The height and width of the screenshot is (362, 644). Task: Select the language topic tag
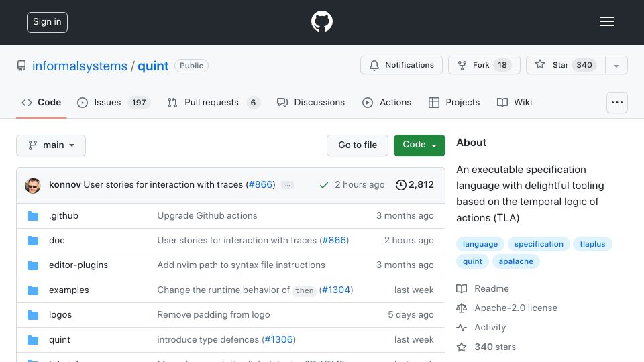480,244
